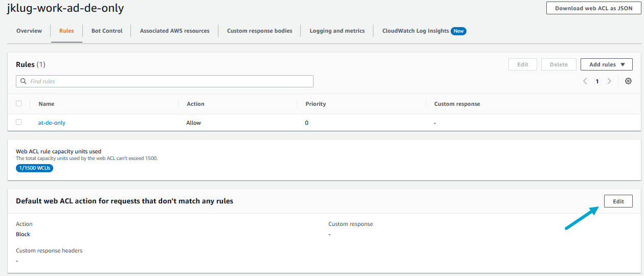Open the Associated AWS resources tab
644x276 pixels.
click(x=174, y=31)
